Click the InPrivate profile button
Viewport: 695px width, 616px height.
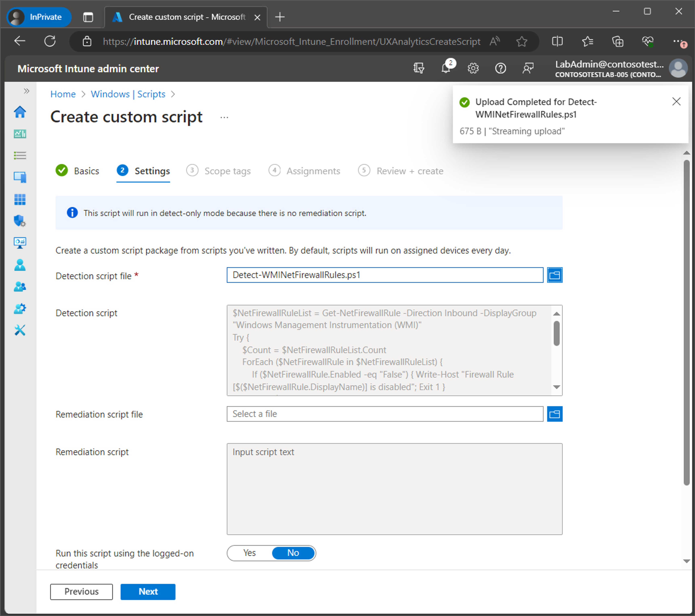click(x=39, y=17)
